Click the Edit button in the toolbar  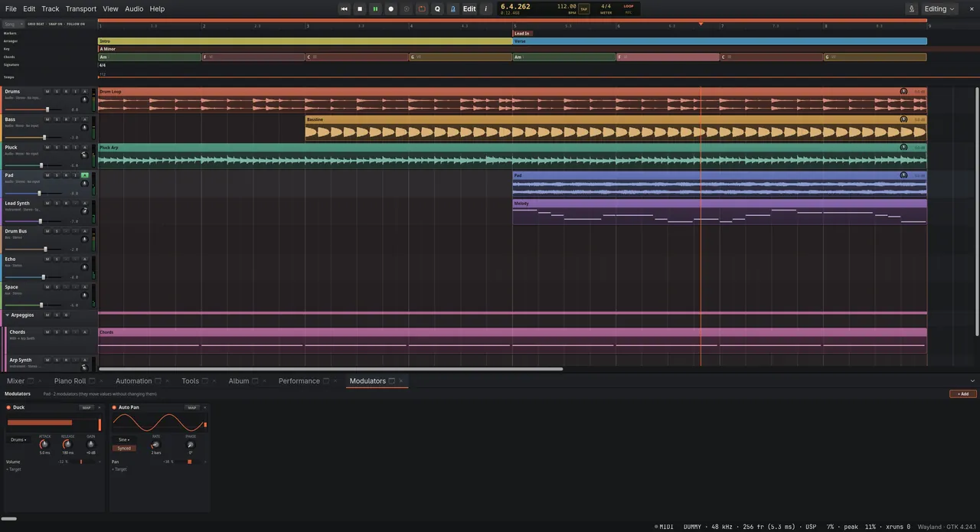point(469,9)
